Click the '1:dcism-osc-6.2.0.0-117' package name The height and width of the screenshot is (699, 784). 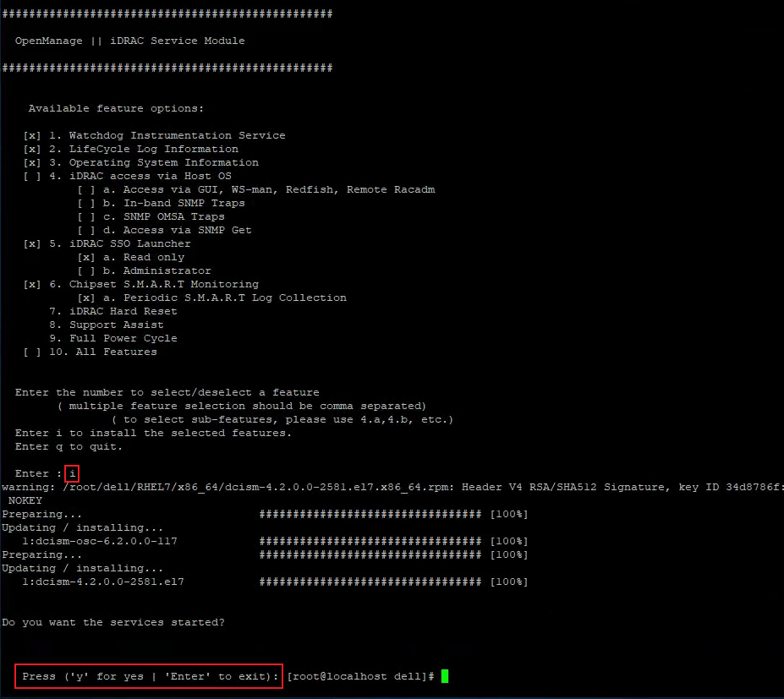click(x=100, y=541)
